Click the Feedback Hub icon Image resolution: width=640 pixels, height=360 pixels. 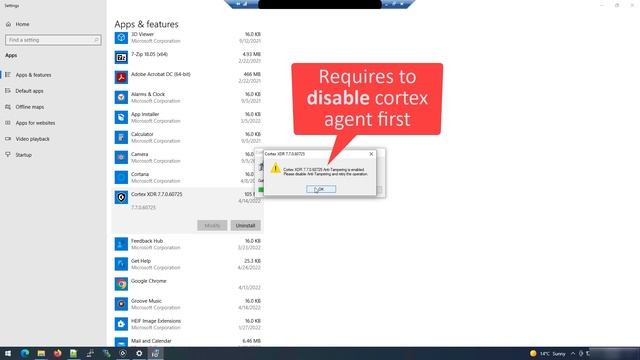(x=121, y=244)
